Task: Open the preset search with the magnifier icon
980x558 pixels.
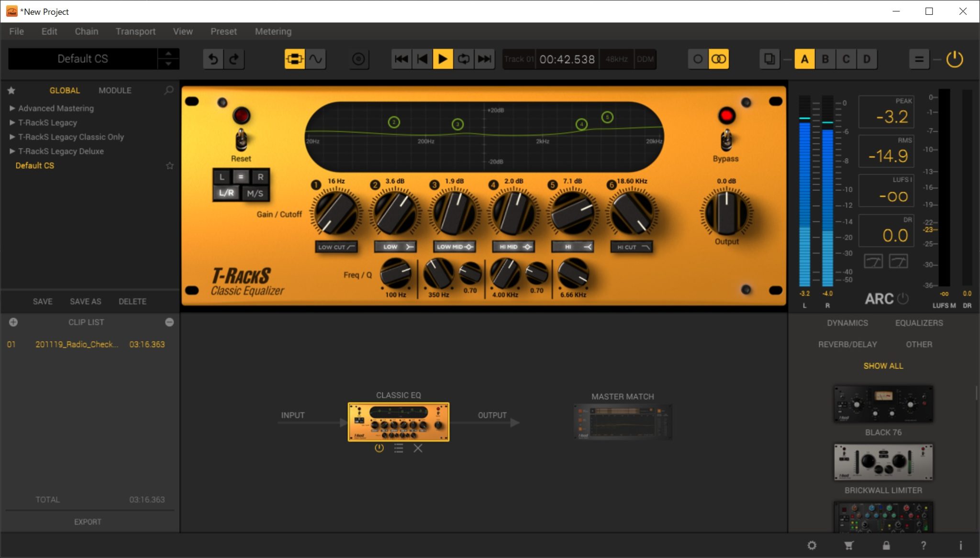Action: (x=168, y=90)
